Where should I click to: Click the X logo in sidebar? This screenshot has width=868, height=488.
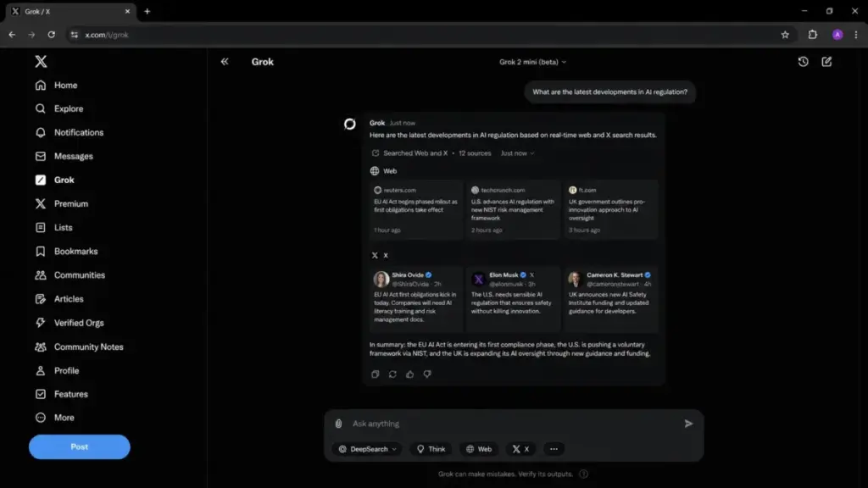pos(41,61)
